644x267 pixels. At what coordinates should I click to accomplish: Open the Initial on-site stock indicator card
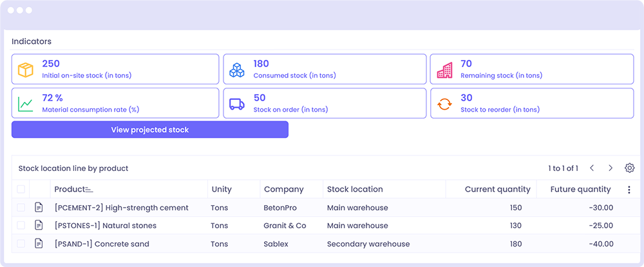[115, 69]
